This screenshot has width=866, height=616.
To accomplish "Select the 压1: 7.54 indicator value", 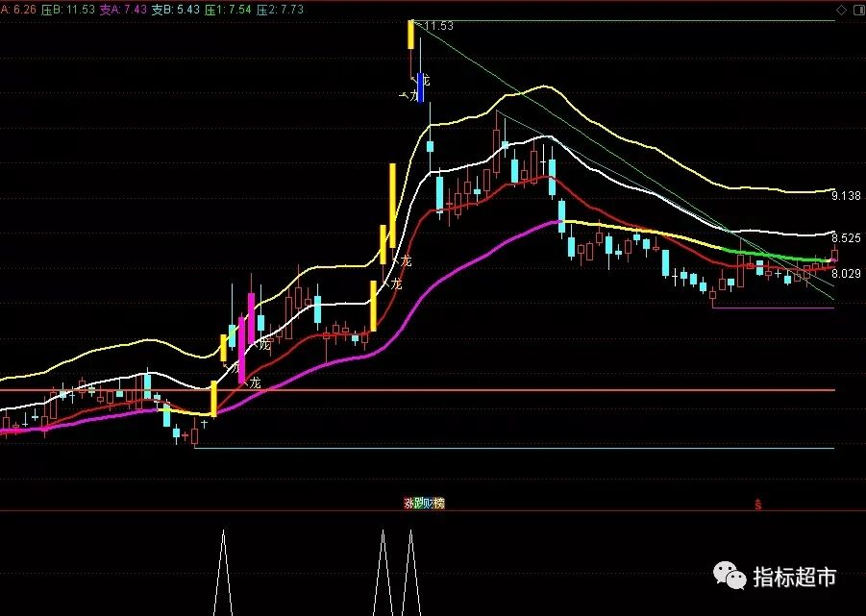I will [x=228, y=10].
